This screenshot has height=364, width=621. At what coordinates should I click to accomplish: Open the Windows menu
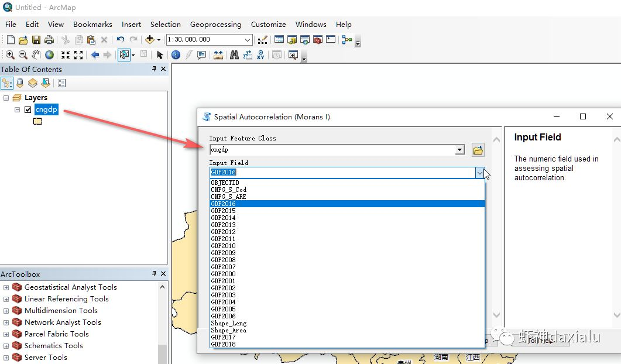311,24
